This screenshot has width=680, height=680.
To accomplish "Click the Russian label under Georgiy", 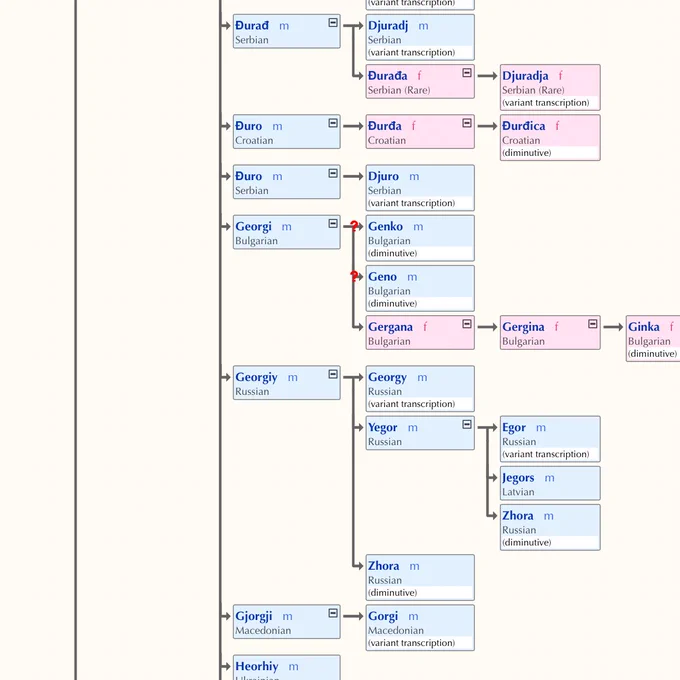I will coord(252,392).
